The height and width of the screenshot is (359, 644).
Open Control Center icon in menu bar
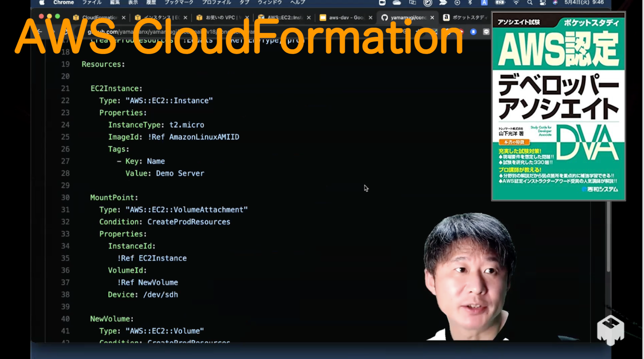(x=542, y=3)
